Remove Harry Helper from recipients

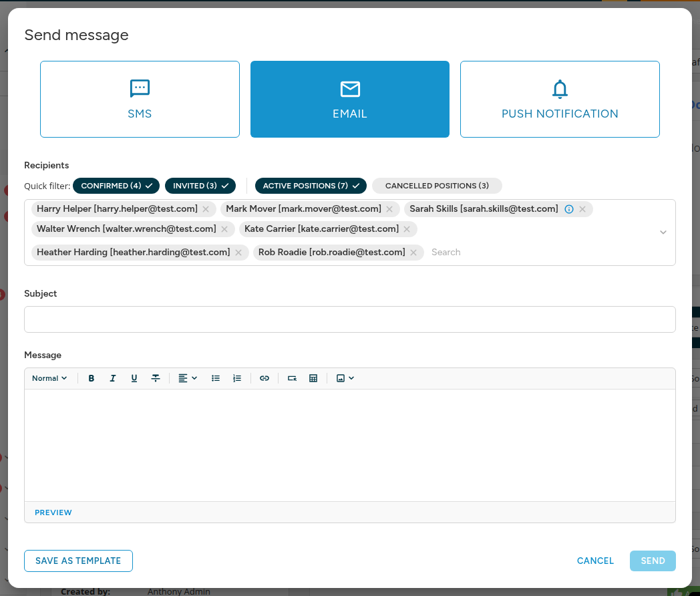tap(206, 209)
